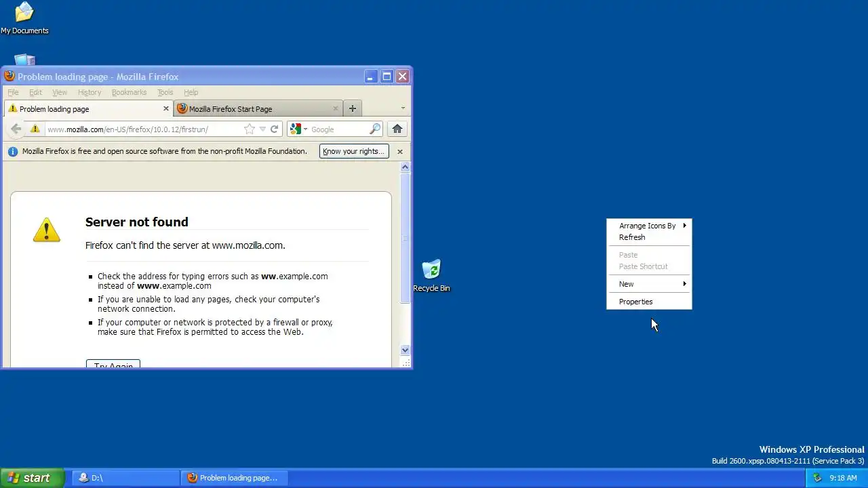
Task: Open the View menu in Firefox
Action: 60,92
